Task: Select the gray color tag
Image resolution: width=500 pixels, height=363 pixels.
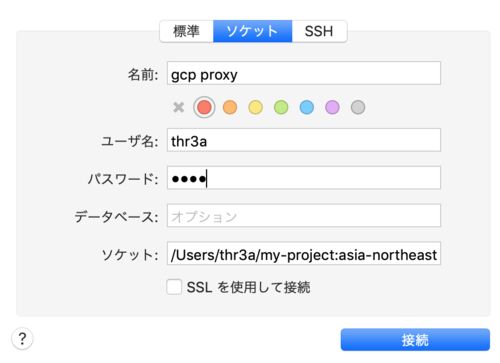Action: pos(358,107)
